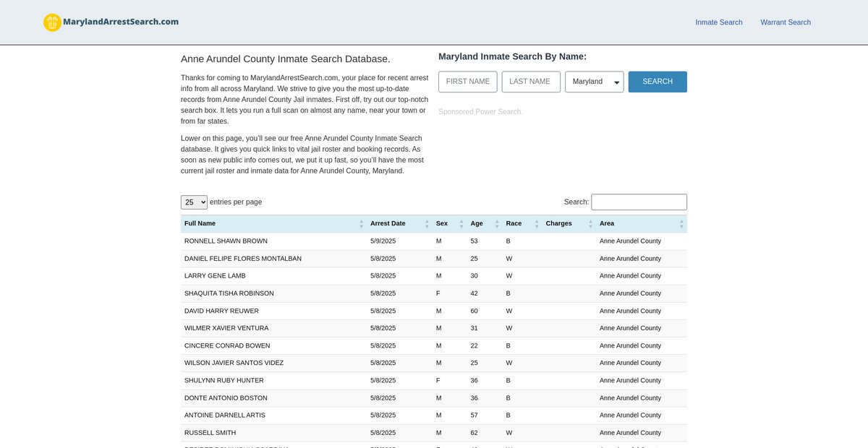Click the Age column sort arrows
Viewport: 868px width, 448px height.
(496, 224)
